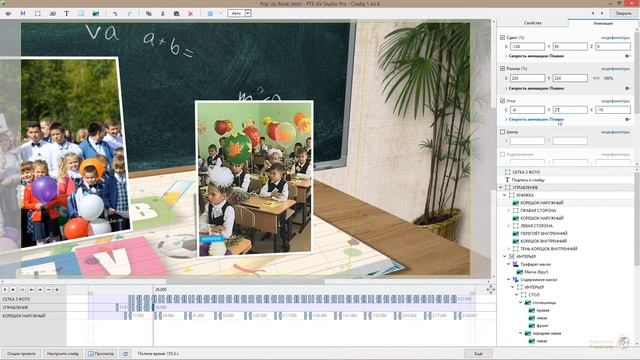Click next object arrow near Закрыть
The width and height of the screenshot is (640, 360).
click(602, 13)
